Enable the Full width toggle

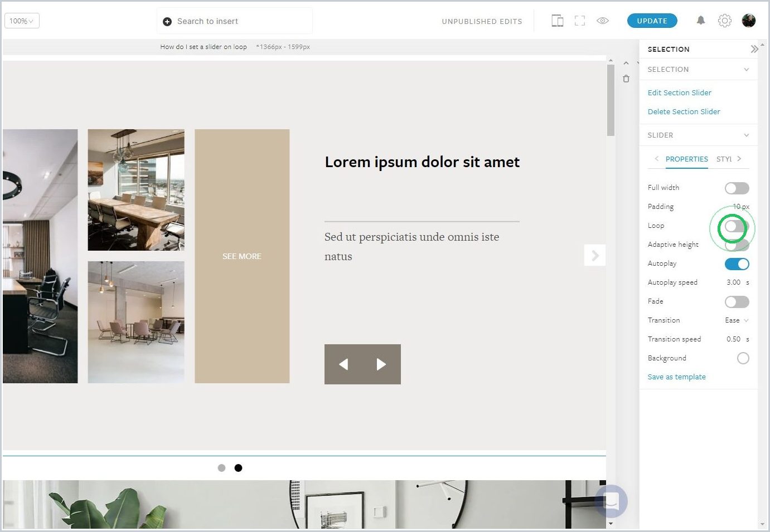tap(737, 188)
